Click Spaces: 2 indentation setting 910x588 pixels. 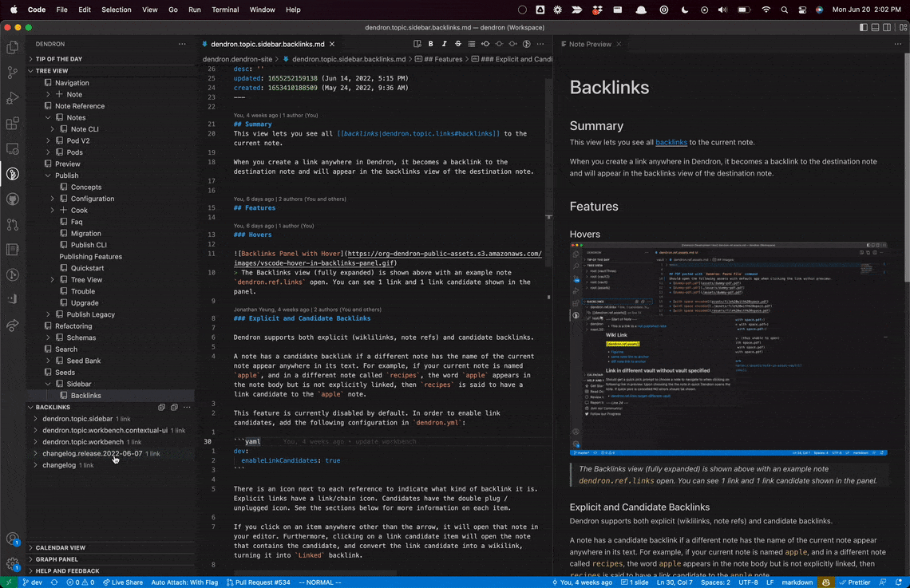(x=715, y=582)
